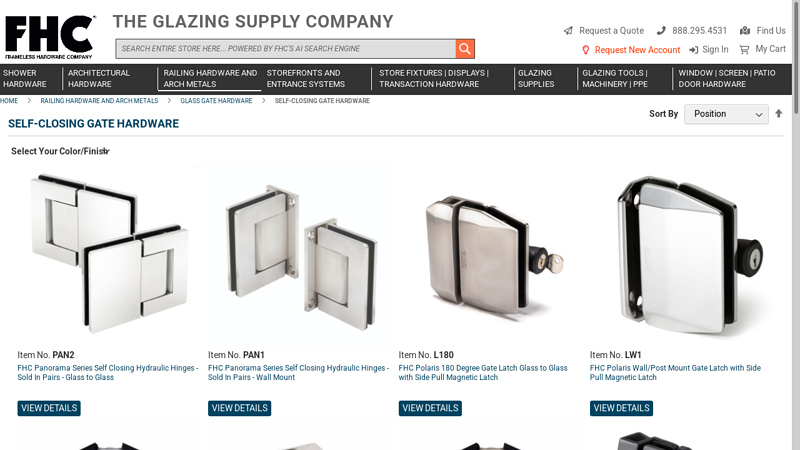Click the Request New Account lightbulb icon
Screen dimensions: 800x450
click(x=586, y=50)
